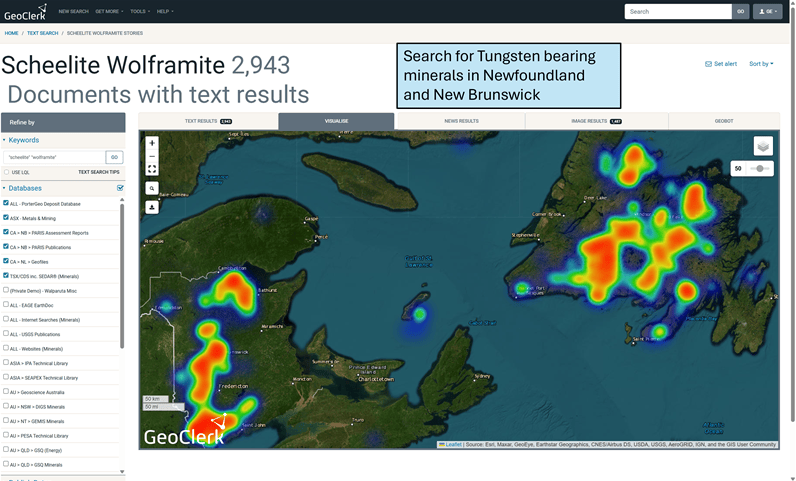The height and width of the screenshot is (481, 796).
Task: Check AU > NT > GEMIS Minerals
Action: (6, 421)
